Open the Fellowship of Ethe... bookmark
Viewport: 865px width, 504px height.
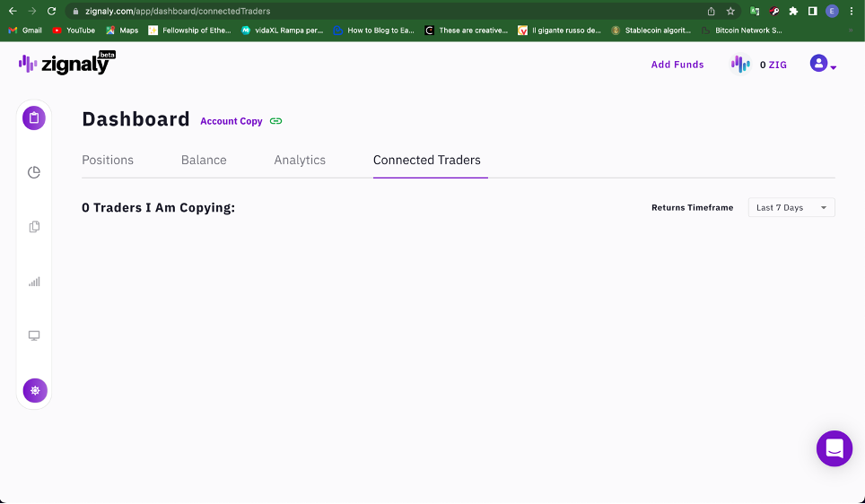click(189, 30)
